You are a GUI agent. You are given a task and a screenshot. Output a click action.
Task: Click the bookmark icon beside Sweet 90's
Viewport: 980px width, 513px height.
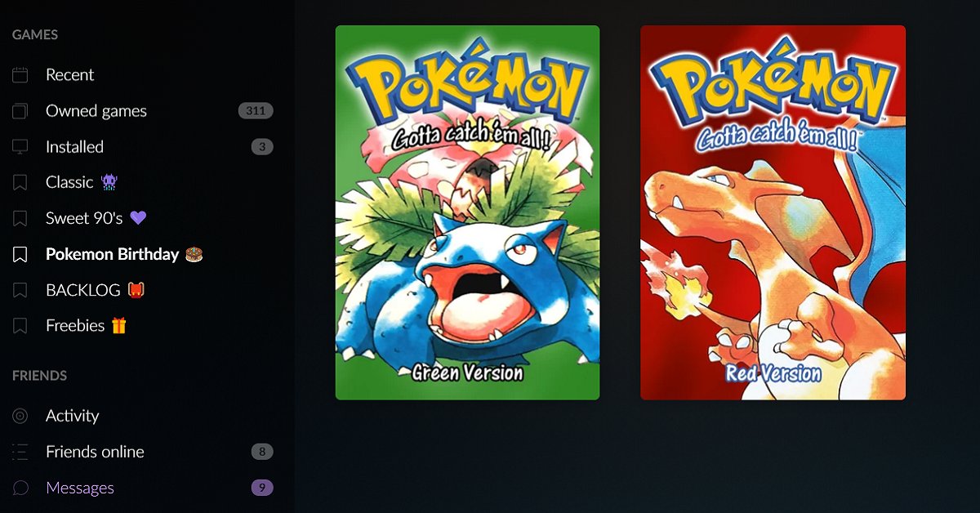20,219
